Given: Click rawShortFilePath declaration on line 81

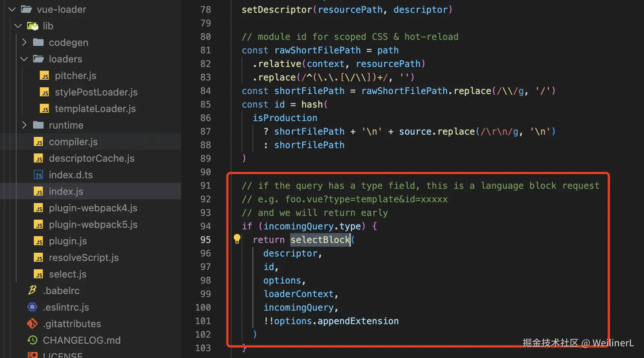Looking at the screenshot, I should [x=317, y=50].
